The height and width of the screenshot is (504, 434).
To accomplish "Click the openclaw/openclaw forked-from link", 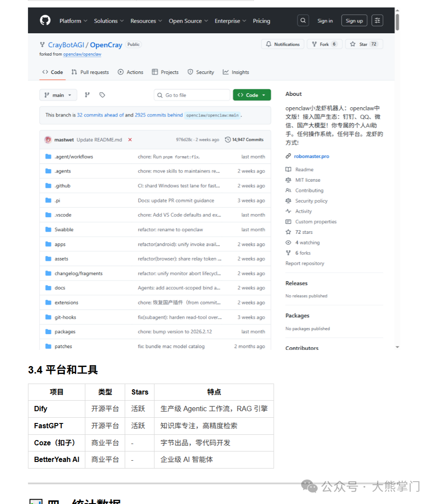I will [83, 54].
